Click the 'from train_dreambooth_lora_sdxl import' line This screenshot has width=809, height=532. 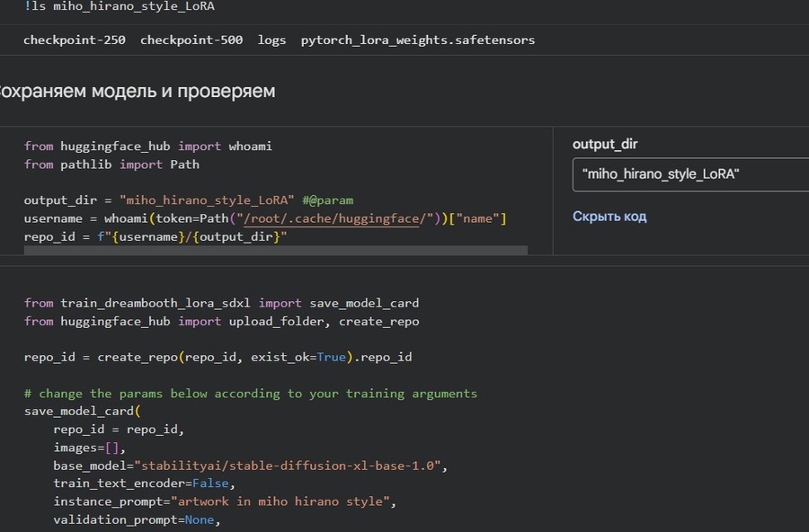coord(221,303)
